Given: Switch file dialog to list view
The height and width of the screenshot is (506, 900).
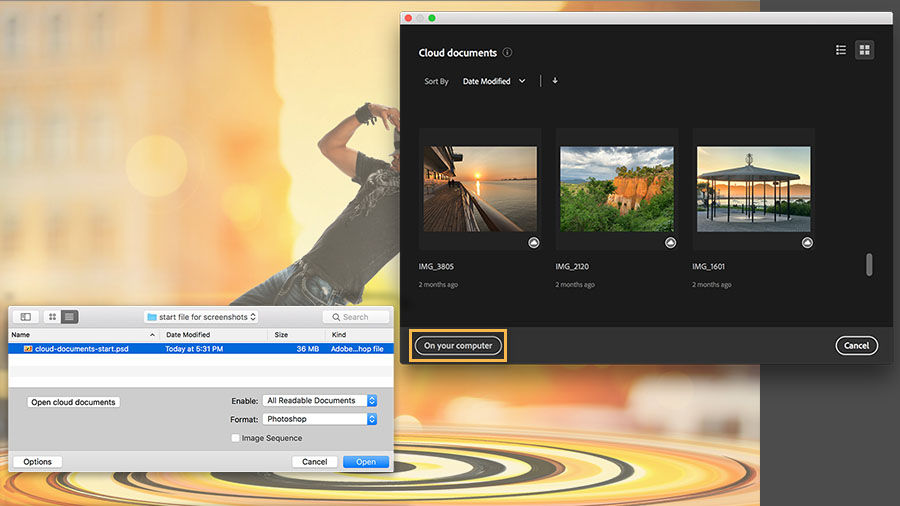Looking at the screenshot, I should 69,317.
